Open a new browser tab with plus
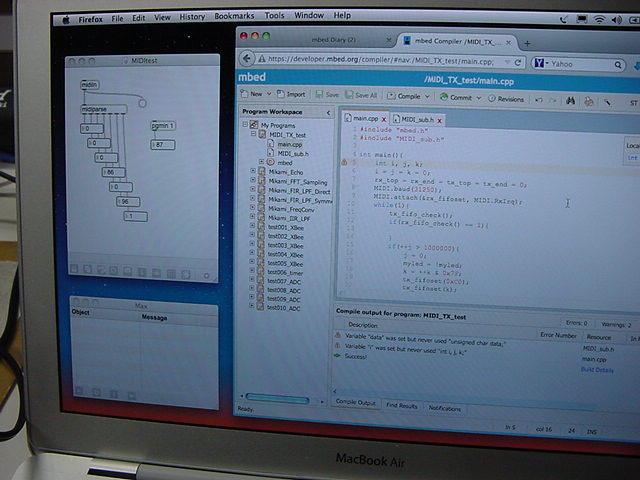Viewport: 640px width, 480px height. point(527,43)
